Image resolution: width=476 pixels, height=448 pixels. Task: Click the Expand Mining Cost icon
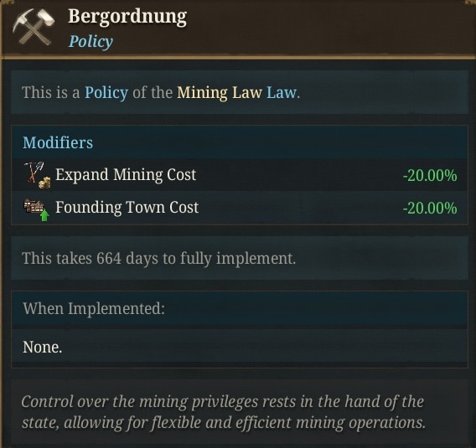pyautogui.click(x=37, y=175)
